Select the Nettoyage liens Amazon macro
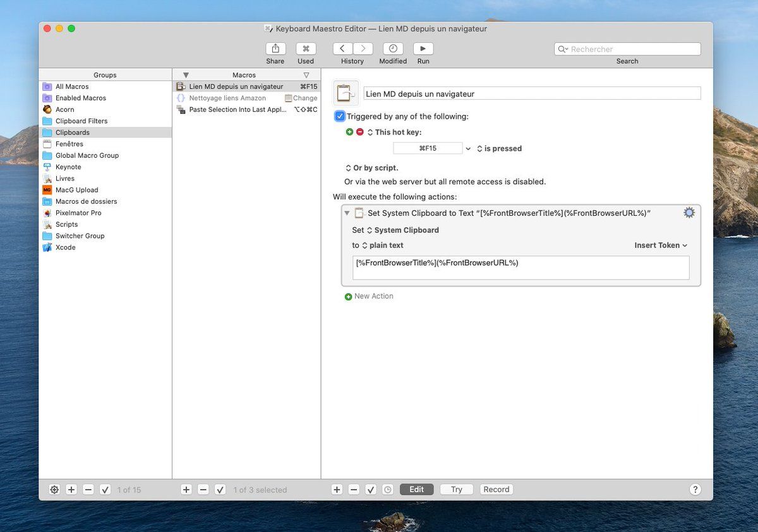758x532 pixels. [227, 98]
